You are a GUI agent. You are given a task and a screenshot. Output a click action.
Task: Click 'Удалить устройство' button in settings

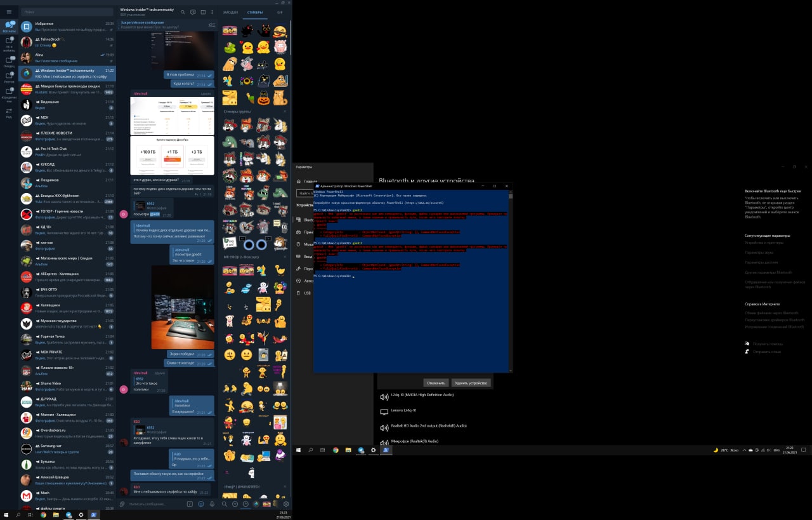click(471, 383)
